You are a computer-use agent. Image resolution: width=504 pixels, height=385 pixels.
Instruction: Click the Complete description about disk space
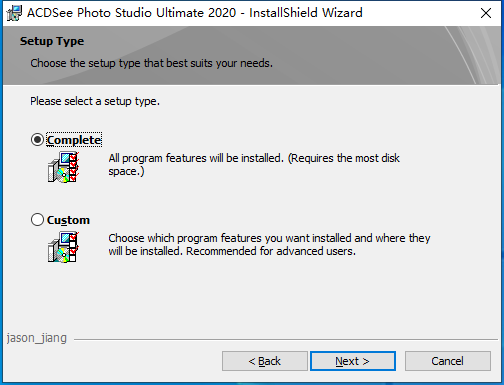click(x=254, y=164)
